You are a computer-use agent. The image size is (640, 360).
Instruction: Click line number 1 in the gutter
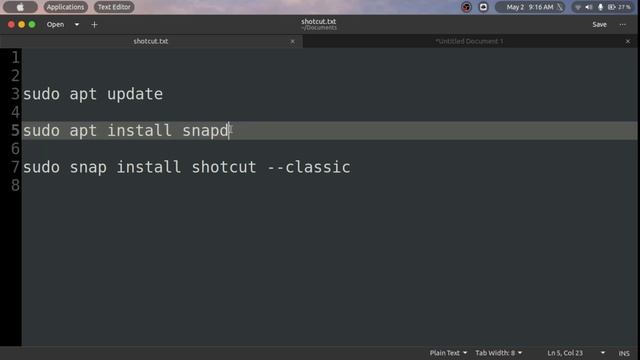tap(15, 58)
